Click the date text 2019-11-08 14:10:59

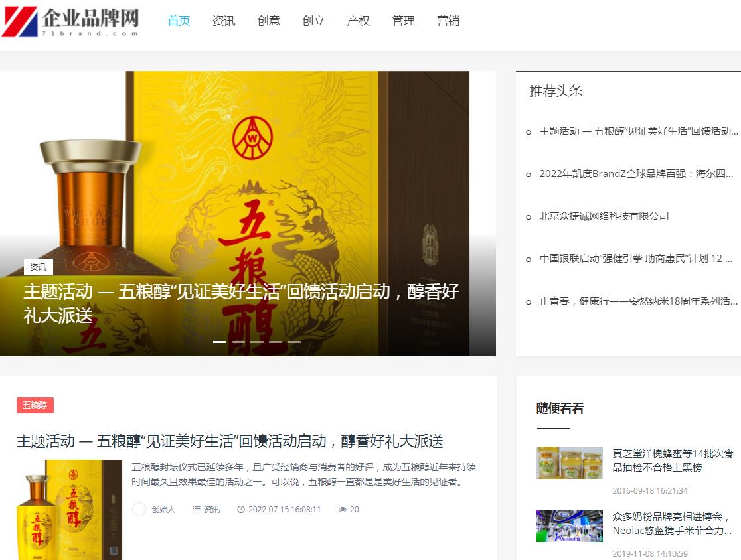click(x=650, y=553)
